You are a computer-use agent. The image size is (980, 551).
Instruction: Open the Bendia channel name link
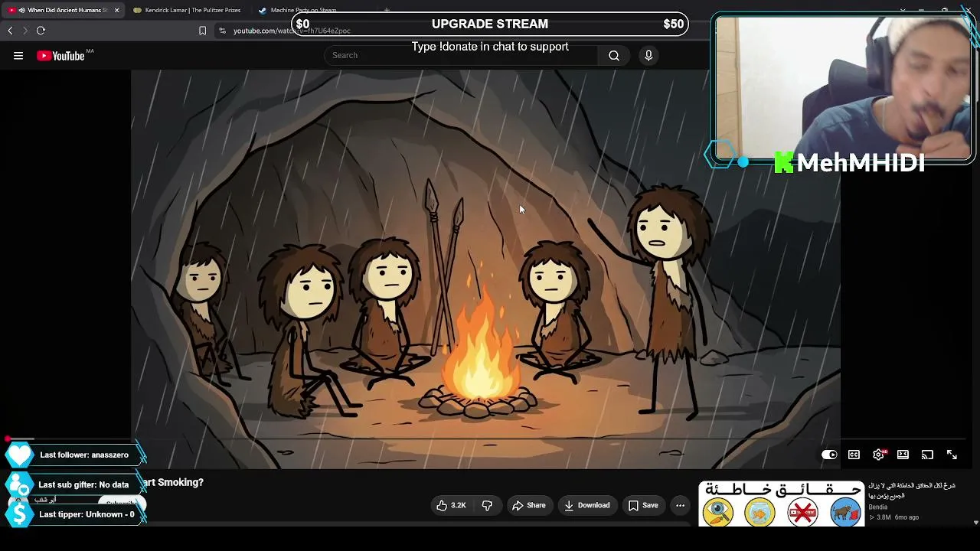tap(878, 507)
